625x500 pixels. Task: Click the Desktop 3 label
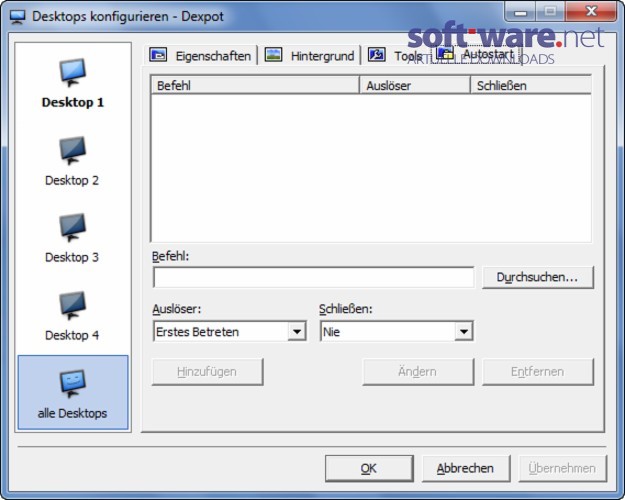pyautogui.click(x=72, y=258)
